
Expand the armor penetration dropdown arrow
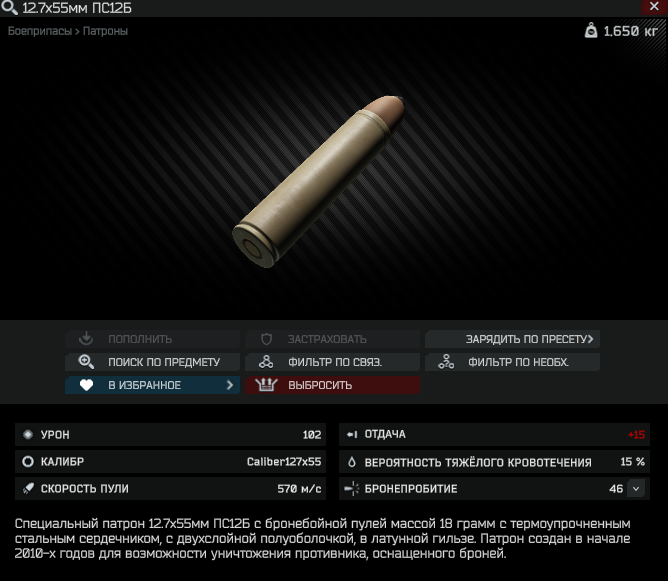point(636,489)
